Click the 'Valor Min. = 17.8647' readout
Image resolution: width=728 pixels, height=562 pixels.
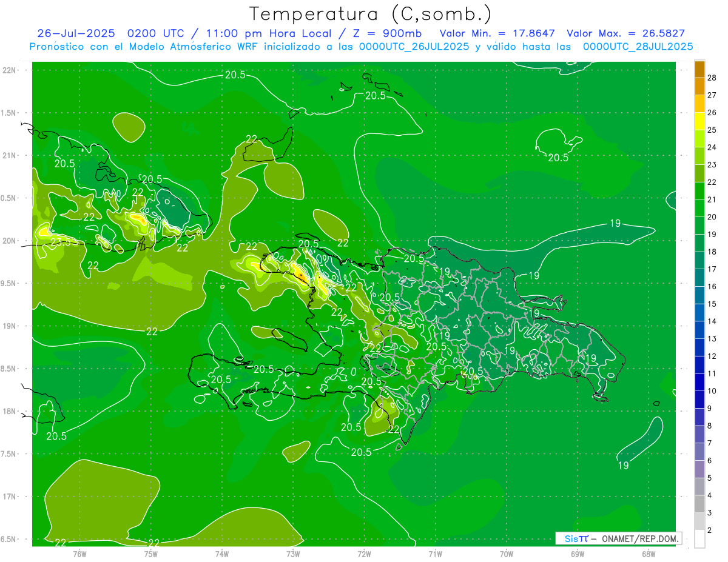point(498,33)
